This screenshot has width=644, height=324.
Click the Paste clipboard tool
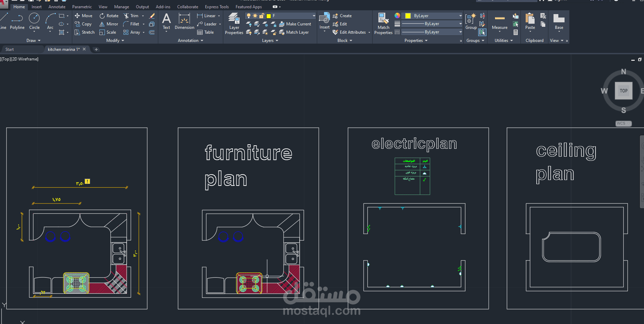click(530, 21)
